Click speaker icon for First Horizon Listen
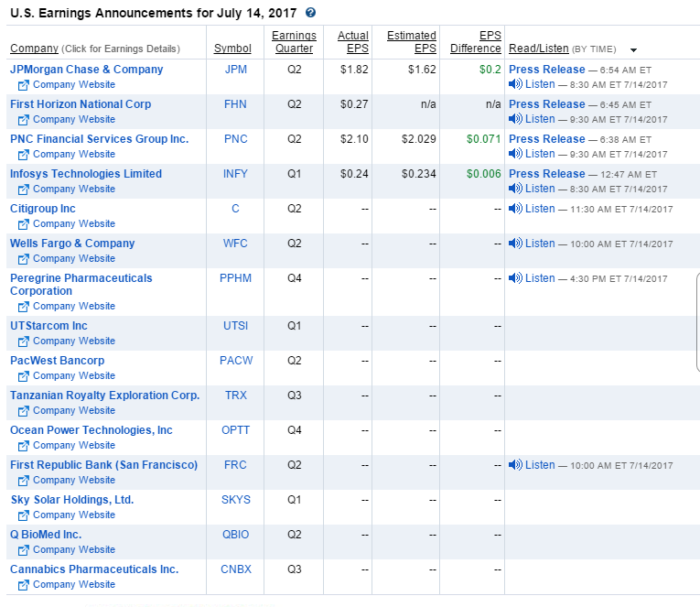700x607 pixels. [515, 119]
